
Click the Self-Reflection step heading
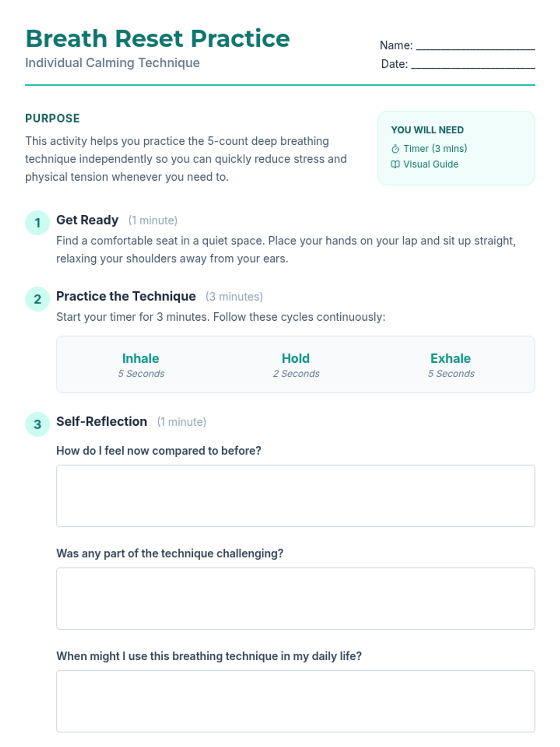[102, 421]
